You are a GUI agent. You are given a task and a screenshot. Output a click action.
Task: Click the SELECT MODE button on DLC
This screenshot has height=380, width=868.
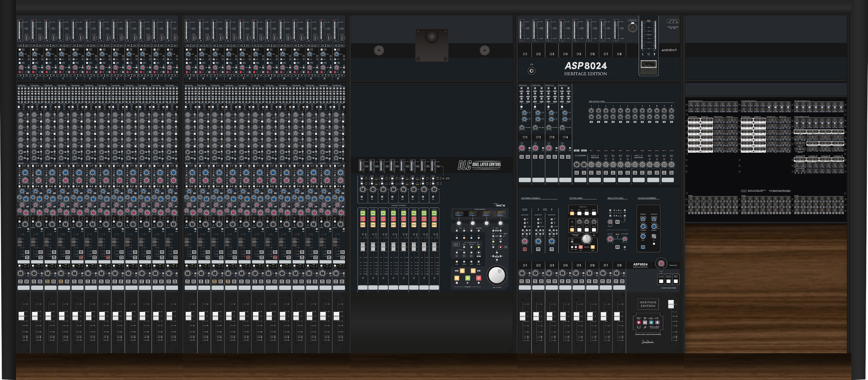pyautogui.click(x=456, y=244)
